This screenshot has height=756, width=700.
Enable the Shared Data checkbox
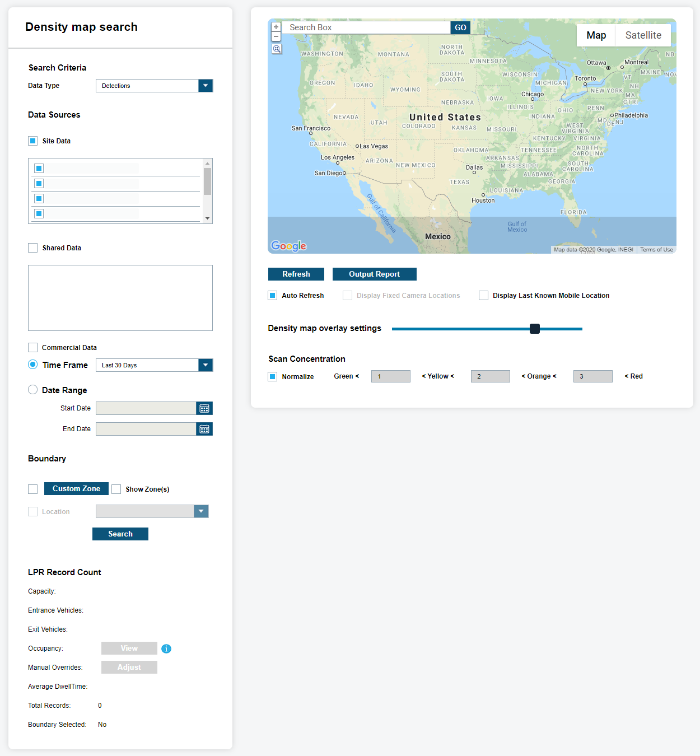pos(33,248)
